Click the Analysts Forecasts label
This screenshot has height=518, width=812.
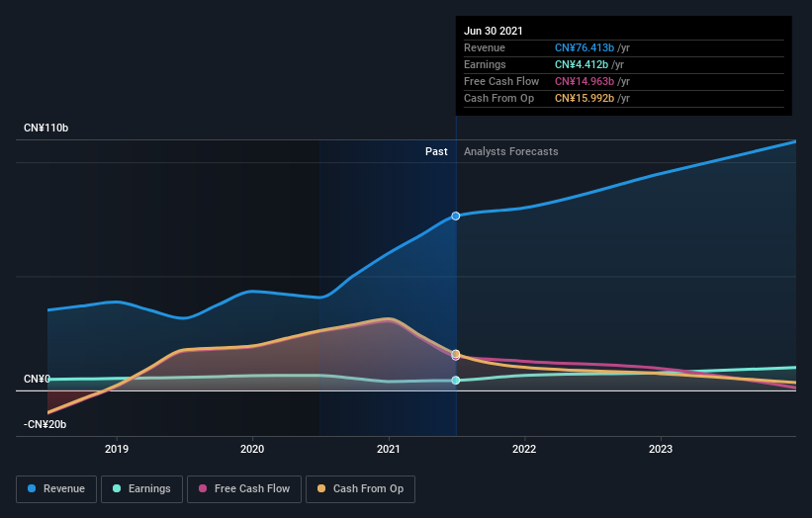click(x=510, y=151)
